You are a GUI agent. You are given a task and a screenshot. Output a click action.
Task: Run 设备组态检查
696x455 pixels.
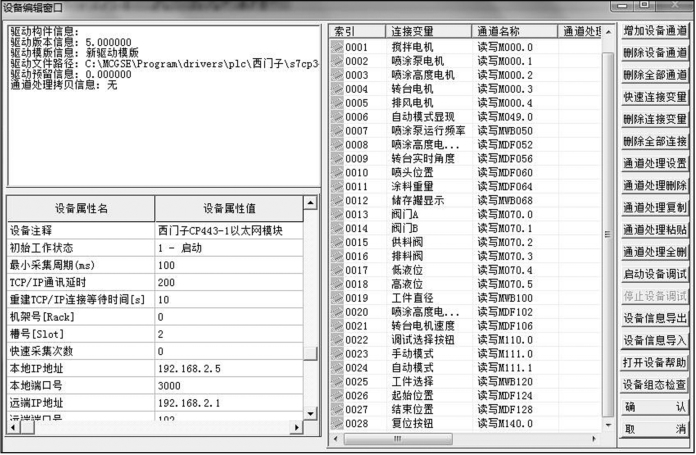point(655,385)
